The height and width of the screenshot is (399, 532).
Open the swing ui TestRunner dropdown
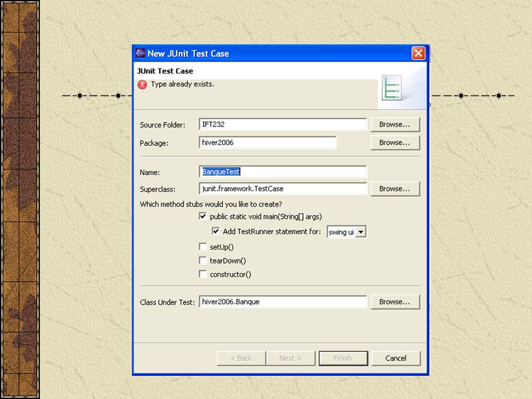361,232
